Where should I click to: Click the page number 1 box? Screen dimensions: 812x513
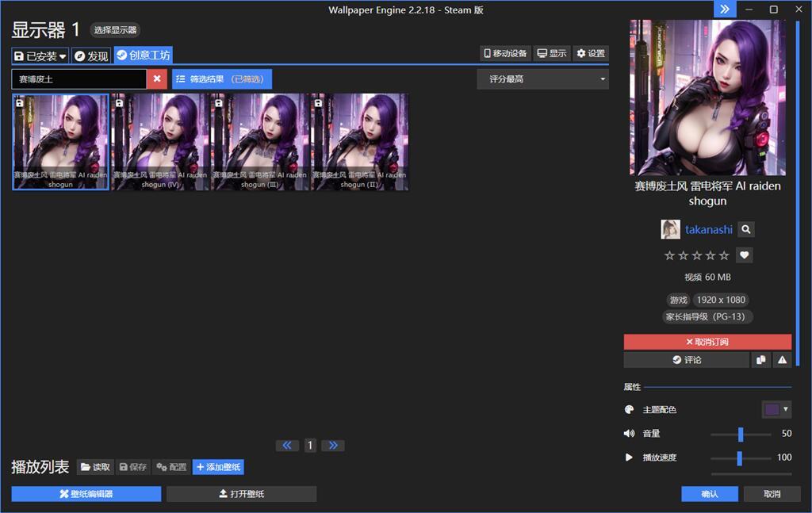point(310,445)
